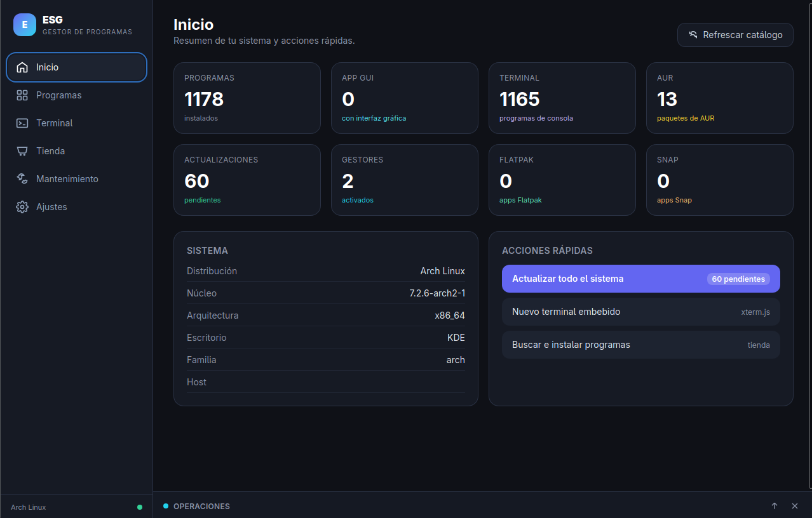812x518 pixels.
Task: Update the whole system with Actualizar todo el sistema
Action: [641, 279]
